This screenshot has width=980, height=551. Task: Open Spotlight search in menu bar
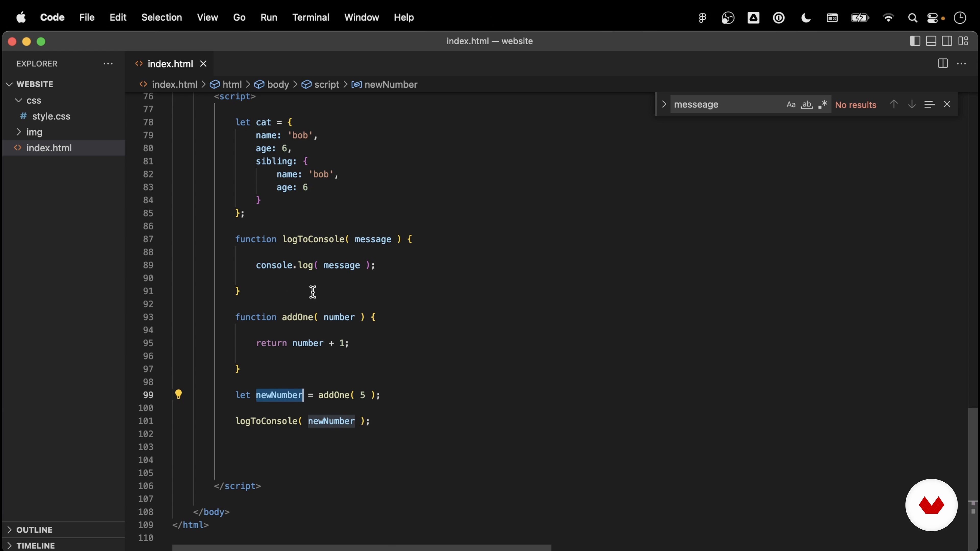pos(912,18)
